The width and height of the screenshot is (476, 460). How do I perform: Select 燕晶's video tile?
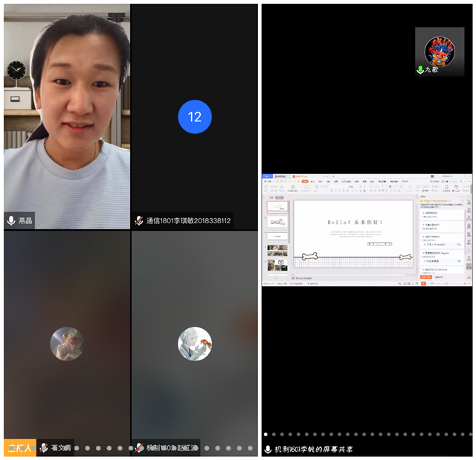[67, 116]
